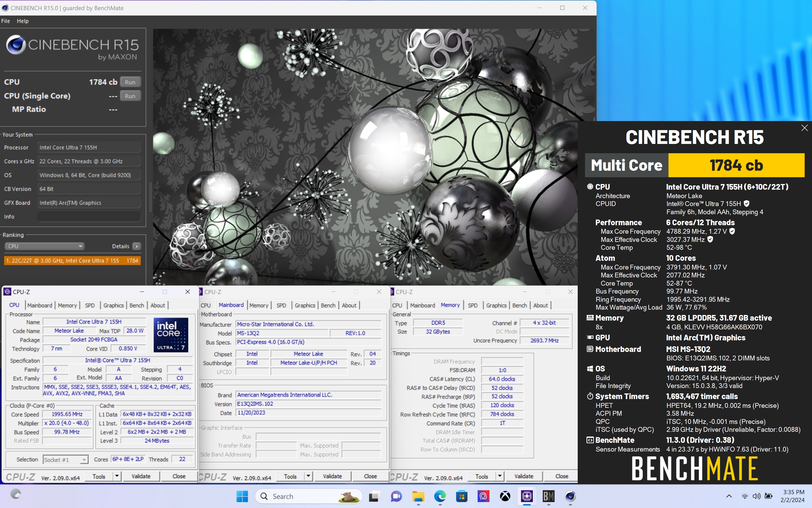Click battery status icon in tray
The image size is (812, 508).
pos(768,496)
